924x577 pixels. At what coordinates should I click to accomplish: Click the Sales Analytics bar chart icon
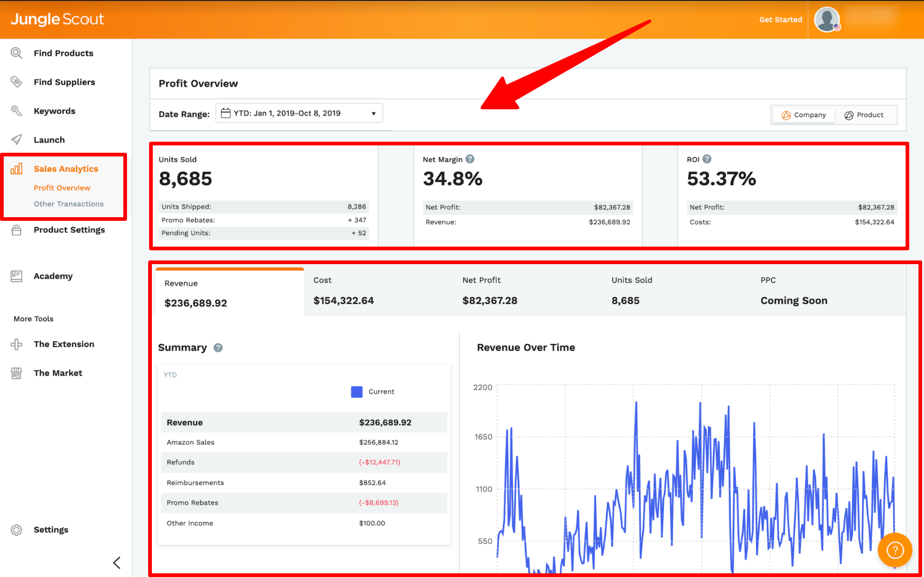(17, 168)
